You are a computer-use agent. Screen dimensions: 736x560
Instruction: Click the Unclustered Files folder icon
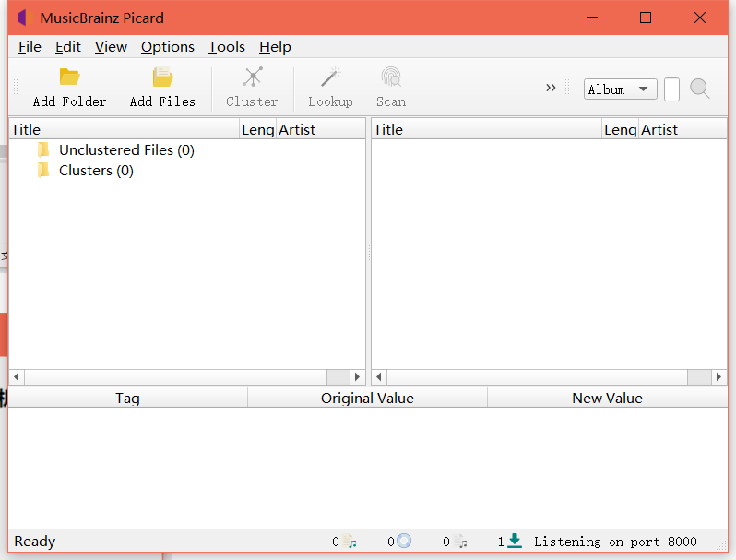[43, 149]
